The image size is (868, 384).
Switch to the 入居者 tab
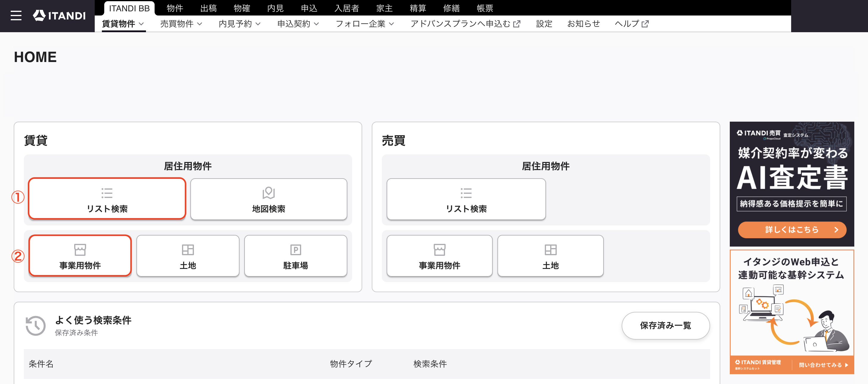click(347, 8)
